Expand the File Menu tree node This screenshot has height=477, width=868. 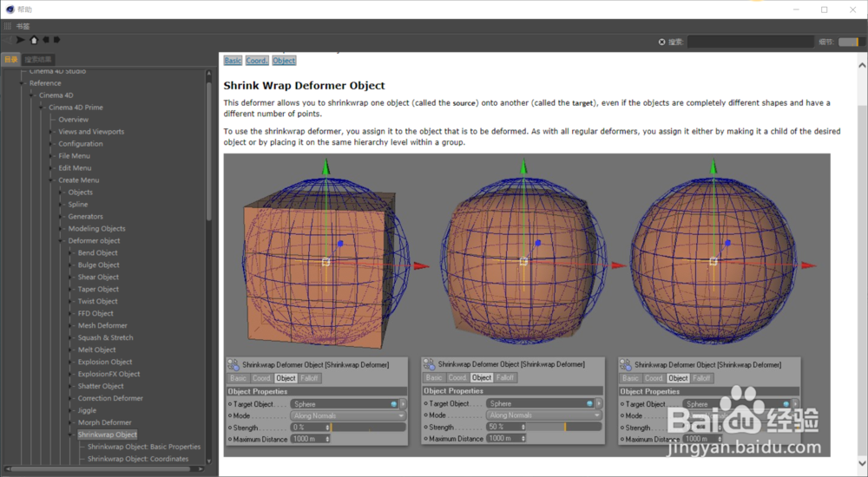(x=51, y=156)
